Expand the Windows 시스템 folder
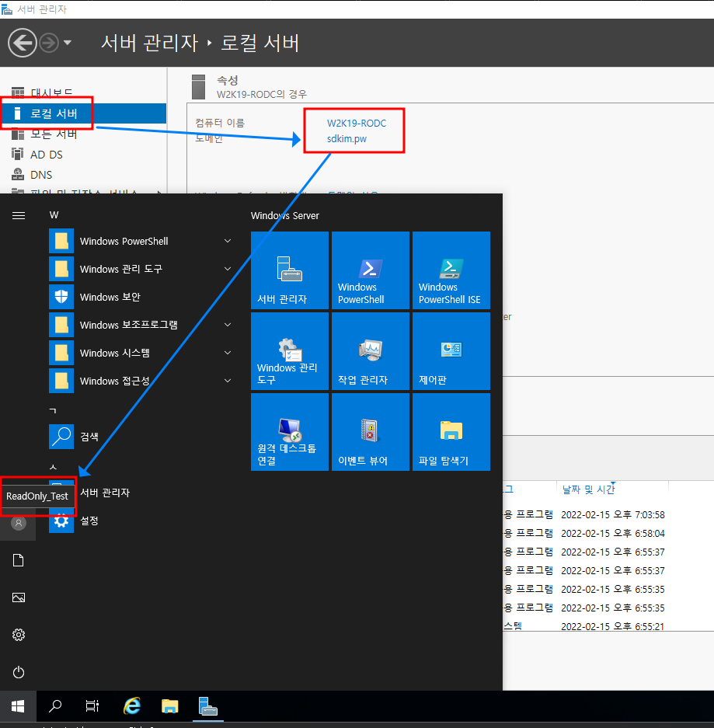 [x=141, y=353]
